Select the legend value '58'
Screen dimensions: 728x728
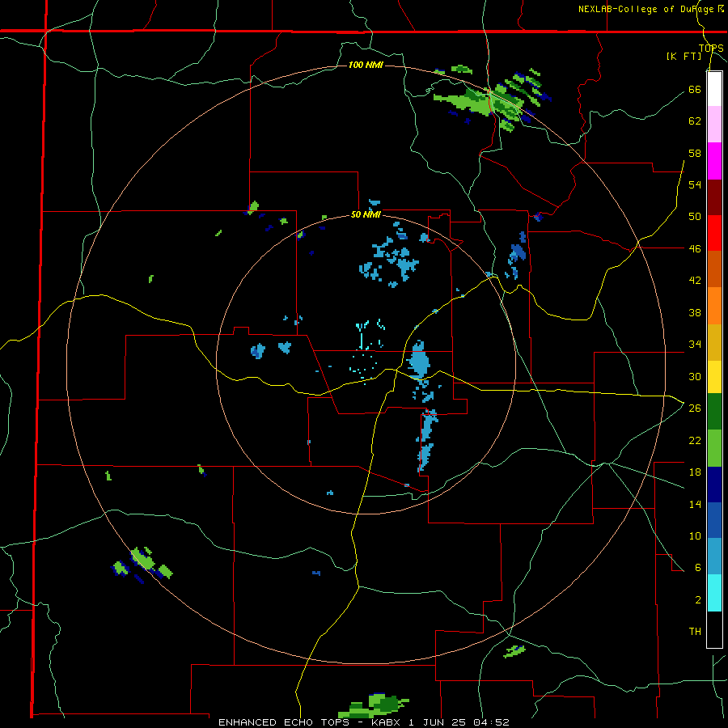coord(695,153)
